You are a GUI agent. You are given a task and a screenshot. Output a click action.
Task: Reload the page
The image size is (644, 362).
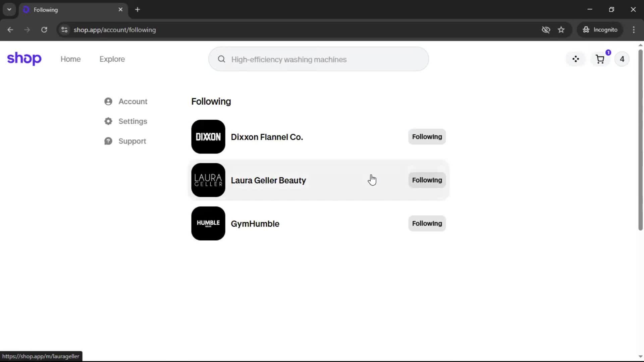[44, 30]
